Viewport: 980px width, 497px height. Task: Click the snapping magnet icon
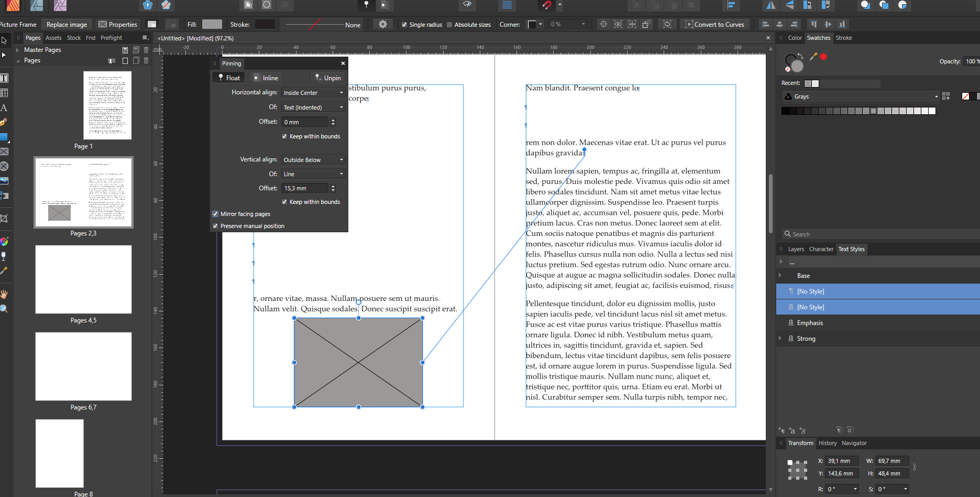coord(546,5)
